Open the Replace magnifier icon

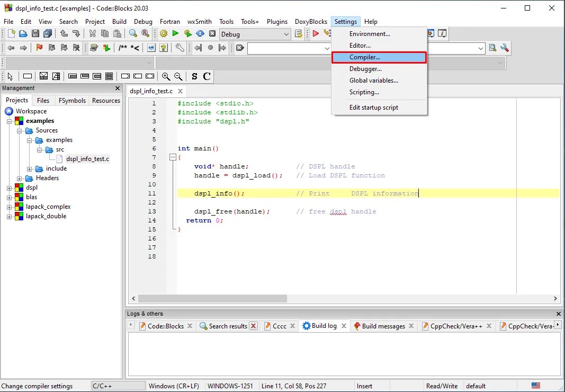tap(145, 33)
